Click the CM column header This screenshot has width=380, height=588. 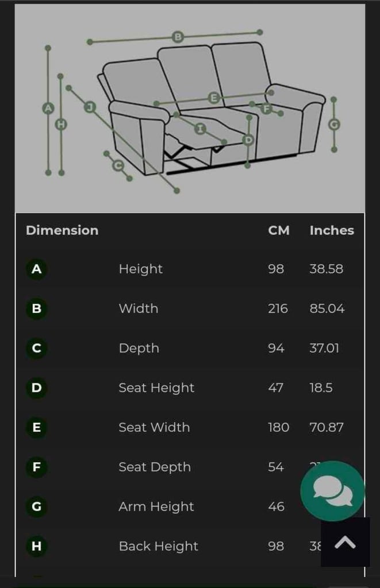[279, 230]
